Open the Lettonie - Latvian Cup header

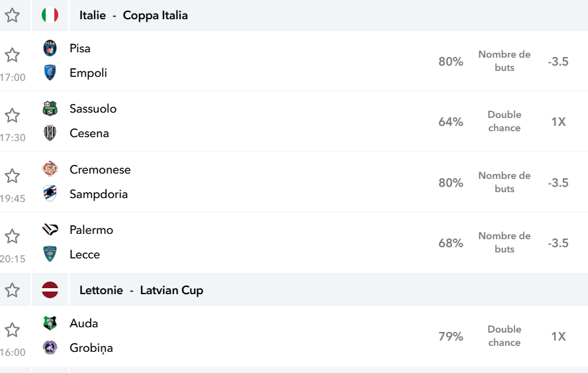click(142, 290)
